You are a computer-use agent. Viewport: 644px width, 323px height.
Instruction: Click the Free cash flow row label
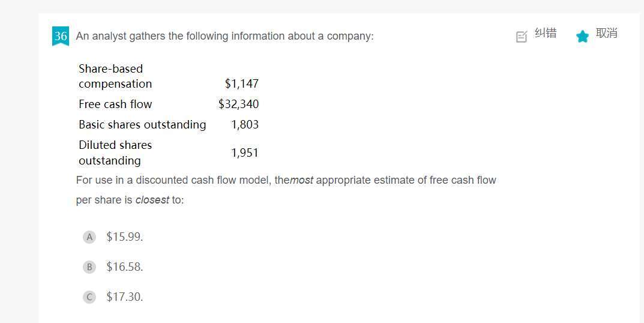(x=115, y=104)
